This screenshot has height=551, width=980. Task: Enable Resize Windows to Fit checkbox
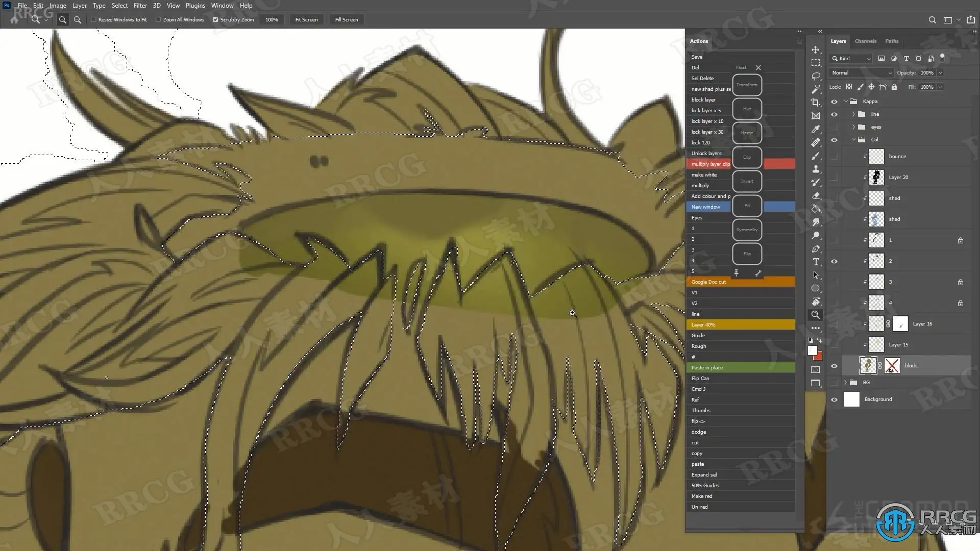[93, 20]
